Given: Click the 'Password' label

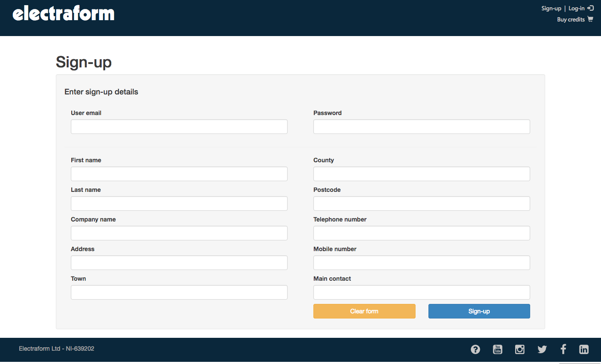Looking at the screenshot, I should point(328,113).
